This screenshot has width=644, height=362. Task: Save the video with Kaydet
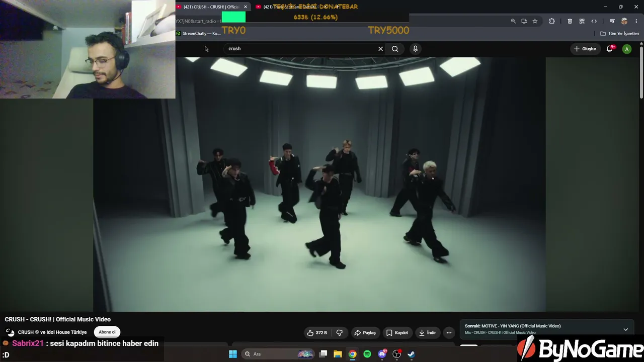(x=397, y=332)
